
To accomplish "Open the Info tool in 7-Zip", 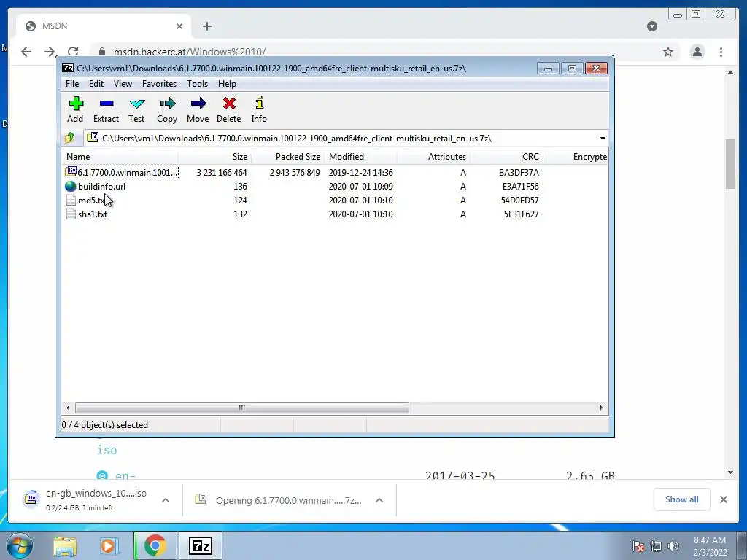I will (x=259, y=103).
